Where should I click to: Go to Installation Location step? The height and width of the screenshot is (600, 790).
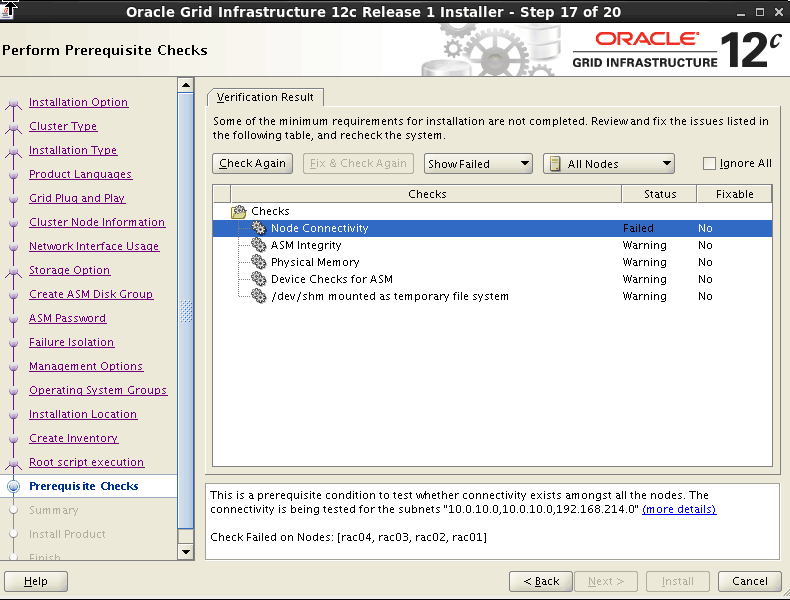[x=83, y=414]
